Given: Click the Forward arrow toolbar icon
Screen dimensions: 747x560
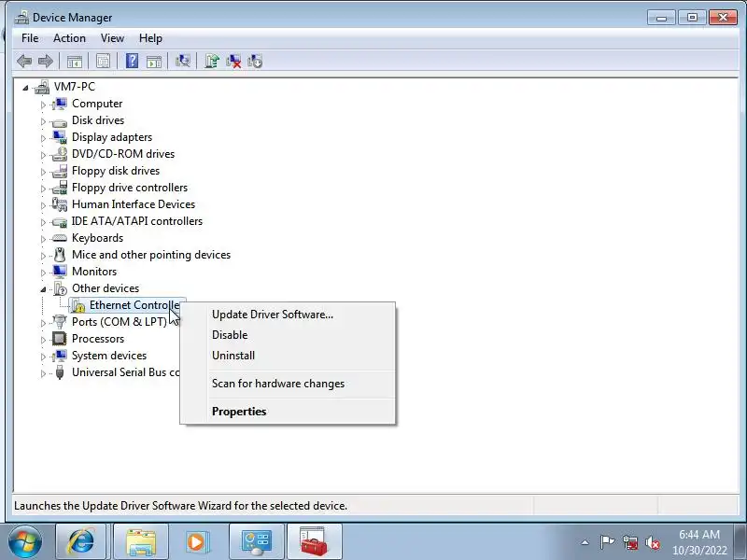Looking at the screenshot, I should pos(46,61).
